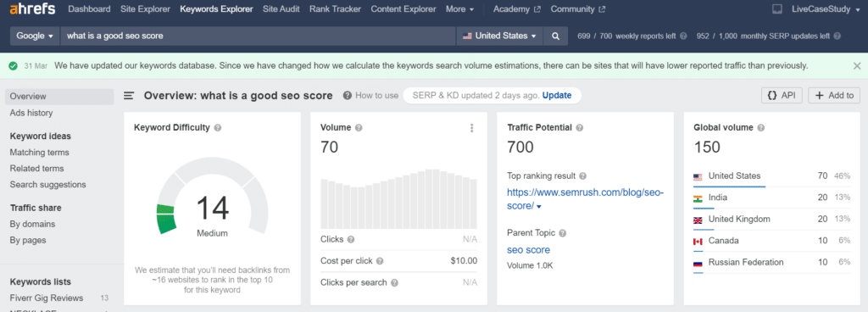Expand the More navigation menu
The image size is (868, 312).
[x=459, y=8]
